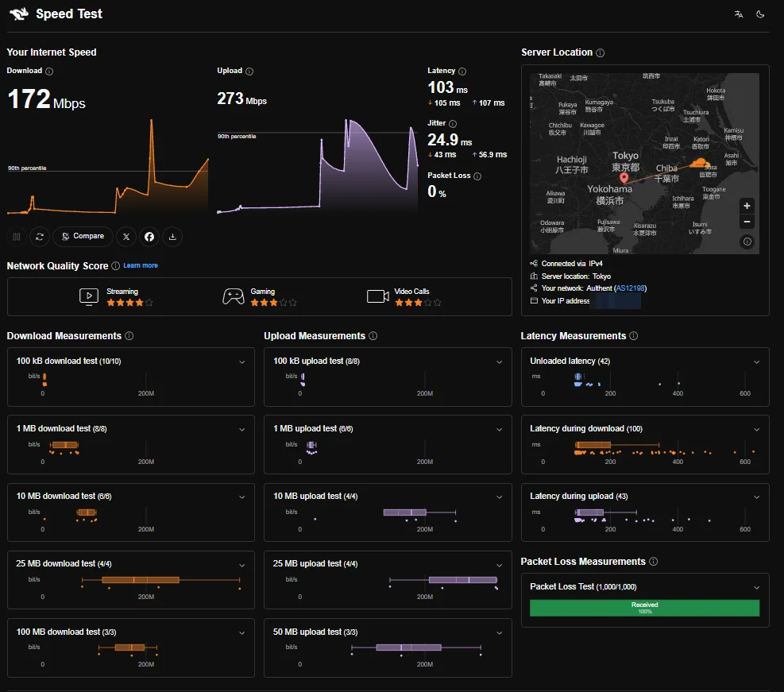Open the AS12198 network link
The image size is (784, 692).
pos(630,288)
